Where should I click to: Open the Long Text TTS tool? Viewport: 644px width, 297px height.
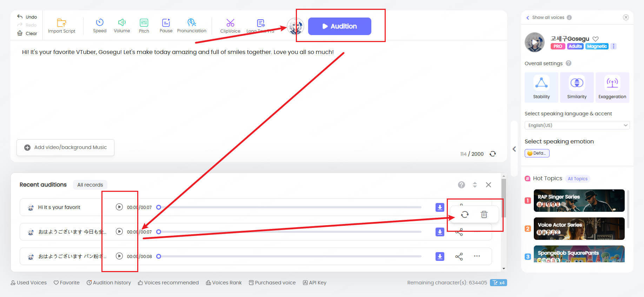[x=260, y=26]
